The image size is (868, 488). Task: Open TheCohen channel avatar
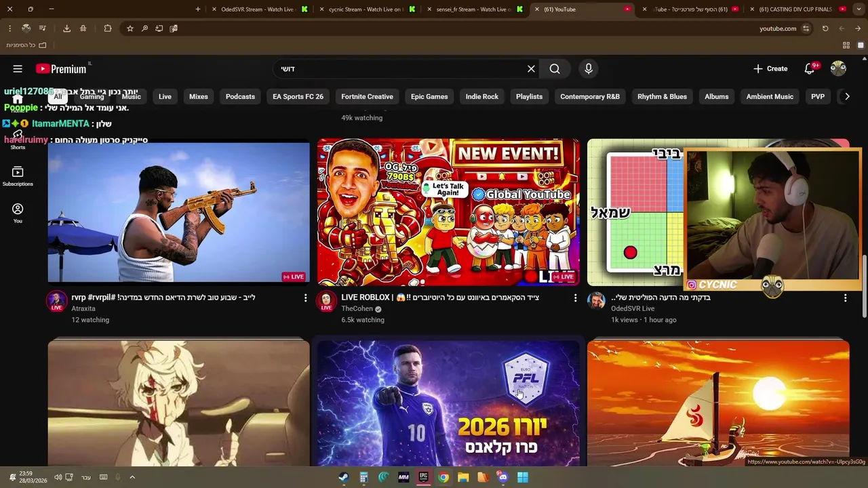326,301
